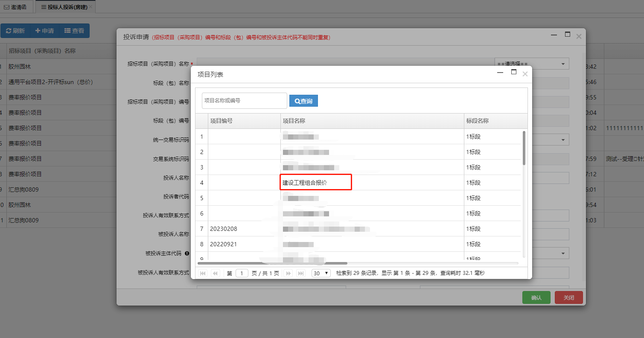The height and width of the screenshot is (338, 644).
Task: Open the page size dropdown showing 30
Action: 321,273
